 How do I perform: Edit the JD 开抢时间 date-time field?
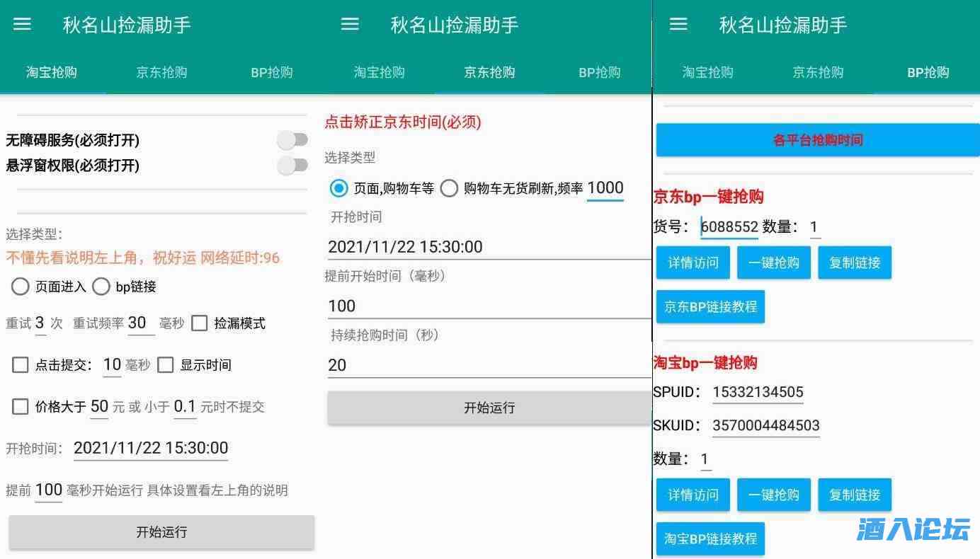pyautogui.click(x=489, y=247)
